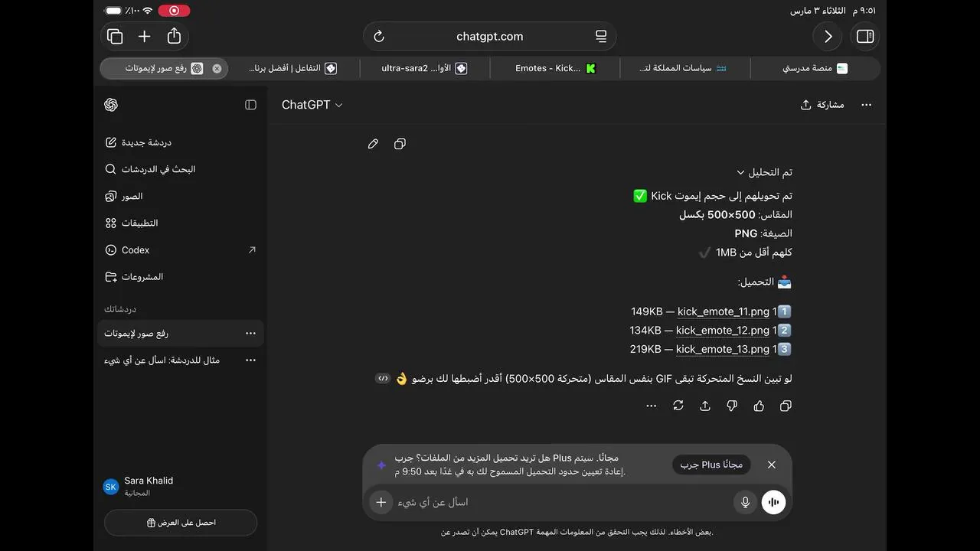Open the 'التطبيقات' apps section
980x551 pixels.
tap(181, 223)
